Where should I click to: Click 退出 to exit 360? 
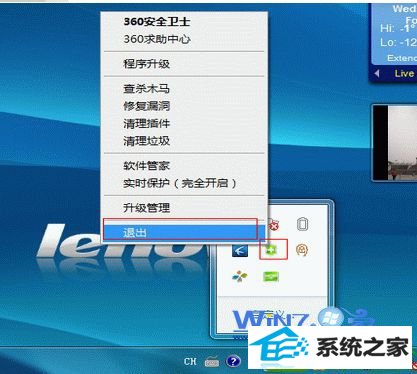click(184, 232)
